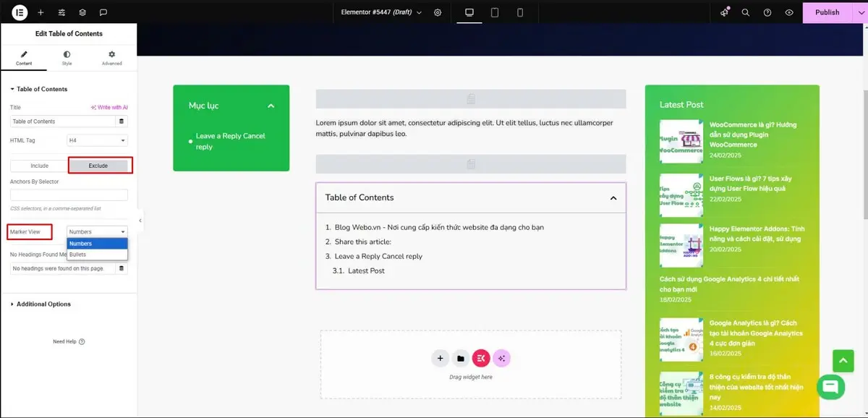Click the first gray placeholder widget bar
Viewport: 868px width, 418px height.
coord(471,99)
